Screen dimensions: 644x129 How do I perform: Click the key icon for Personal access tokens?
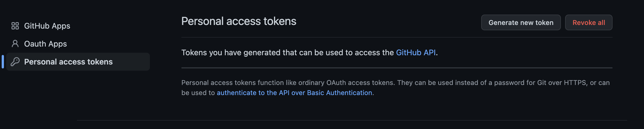15,62
